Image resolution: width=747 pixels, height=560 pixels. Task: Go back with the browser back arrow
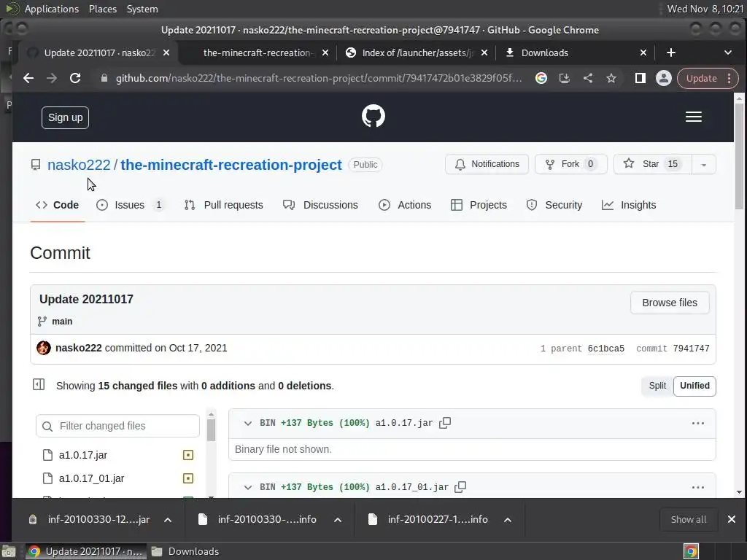28,78
